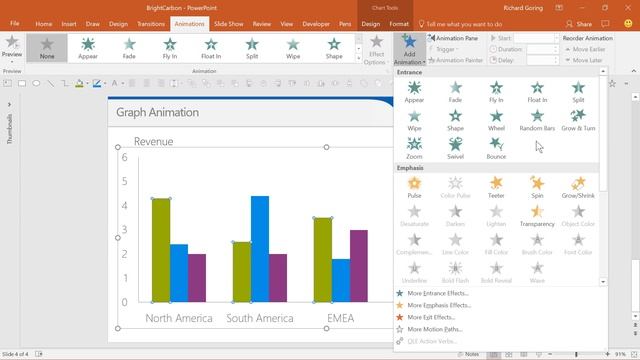Click the smiley feedback icon
640x360 pixels.
(x=628, y=24)
